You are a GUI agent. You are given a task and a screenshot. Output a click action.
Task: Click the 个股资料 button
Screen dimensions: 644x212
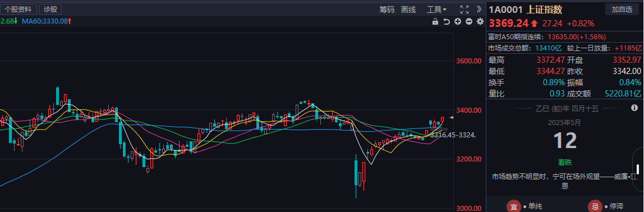click(19, 10)
